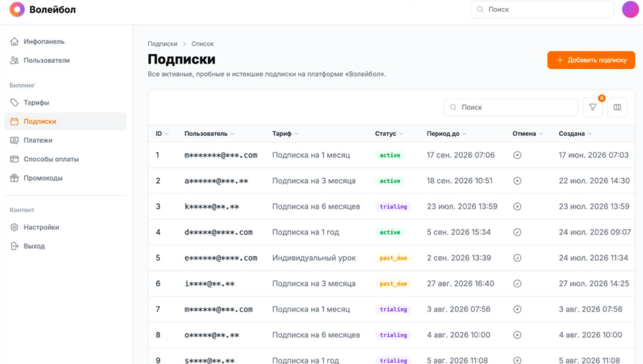Click cancel checkmark icon in row 4

tap(517, 232)
